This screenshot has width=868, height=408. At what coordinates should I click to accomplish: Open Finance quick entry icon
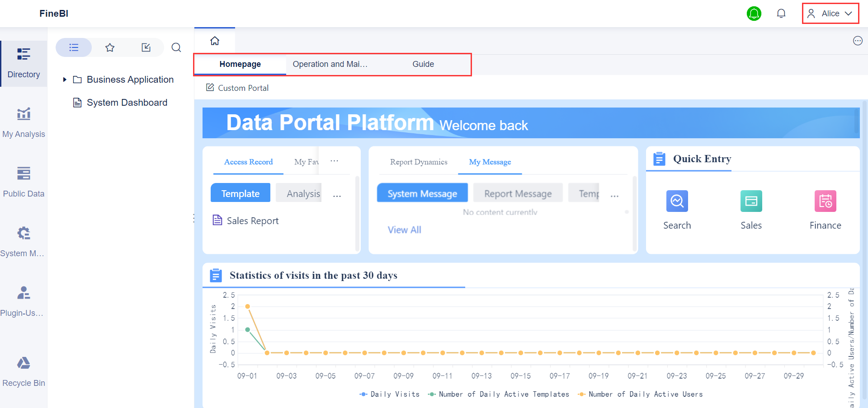[826, 201]
